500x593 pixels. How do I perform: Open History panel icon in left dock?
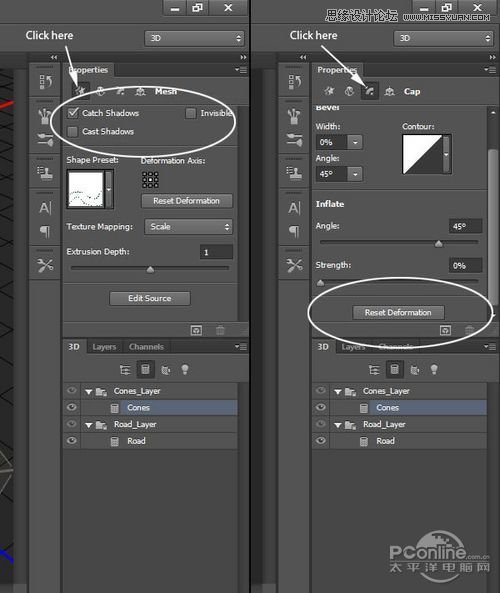[45, 82]
